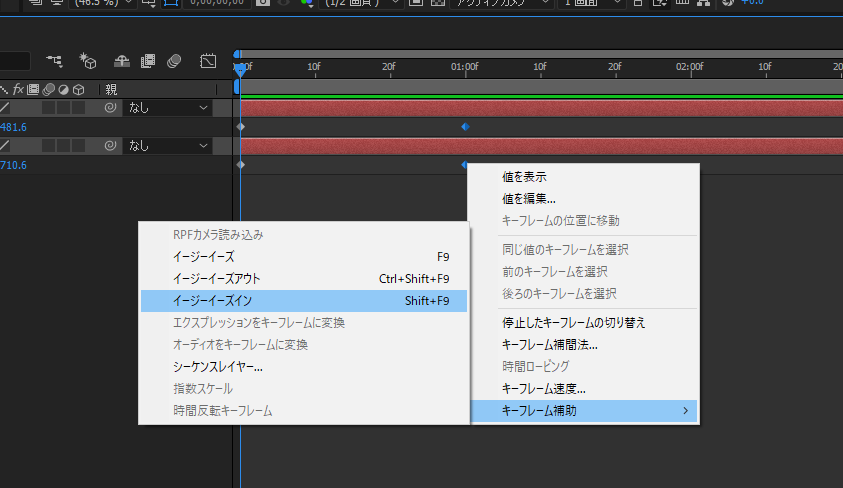843x488 pixels.
Task: Click time navigator start handle
Action: 237,54
